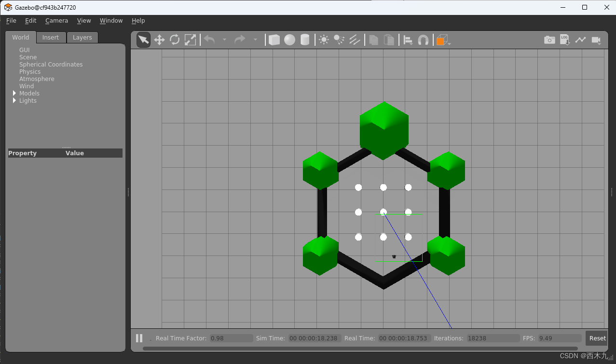Open the Window menu

[111, 21]
